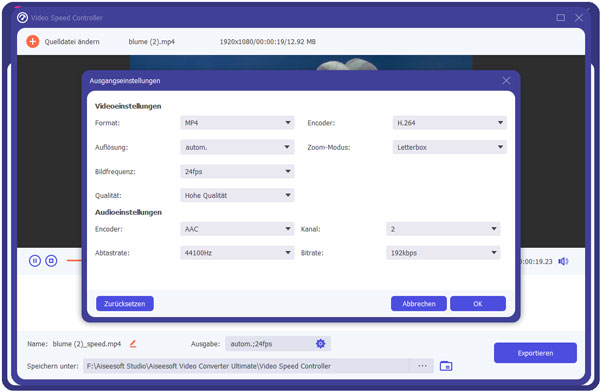Click the Speichern unter path field
This screenshot has height=391, width=600.
(246, 366)
